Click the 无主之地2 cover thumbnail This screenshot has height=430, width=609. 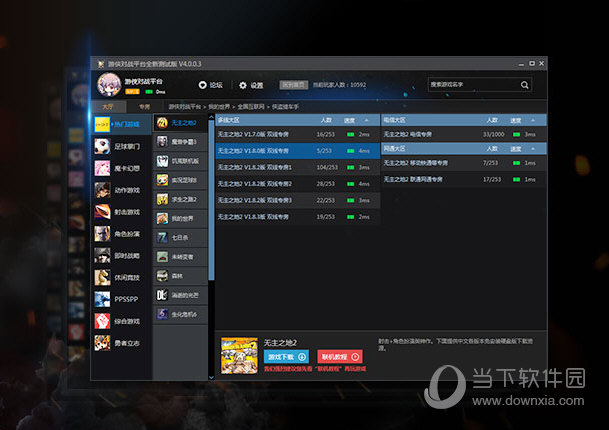tap(239, 355)
